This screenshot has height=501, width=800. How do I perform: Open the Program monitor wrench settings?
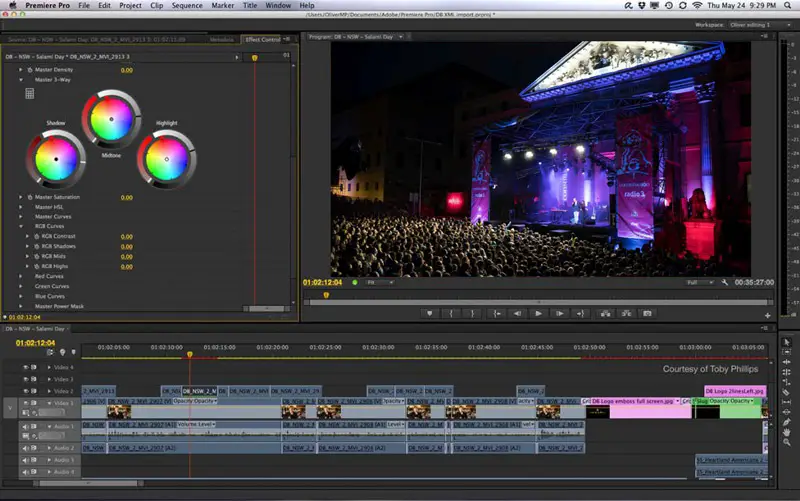coord(724,282)
